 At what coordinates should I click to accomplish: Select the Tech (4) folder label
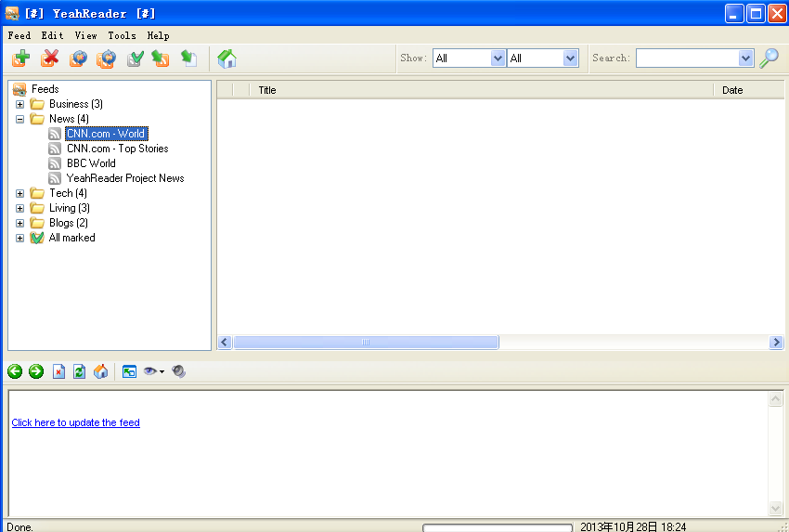point(68,193)
